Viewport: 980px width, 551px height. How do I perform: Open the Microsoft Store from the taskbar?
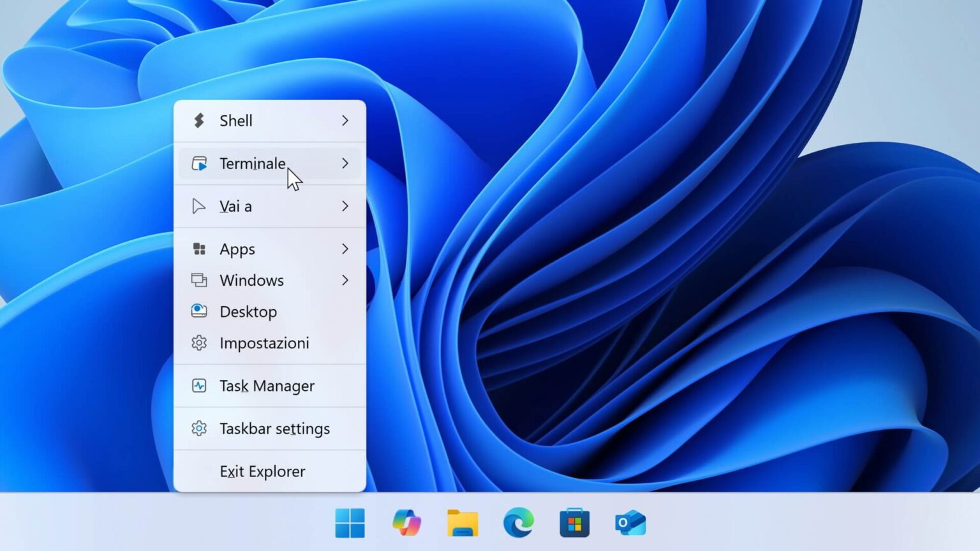tap(574, 523)
